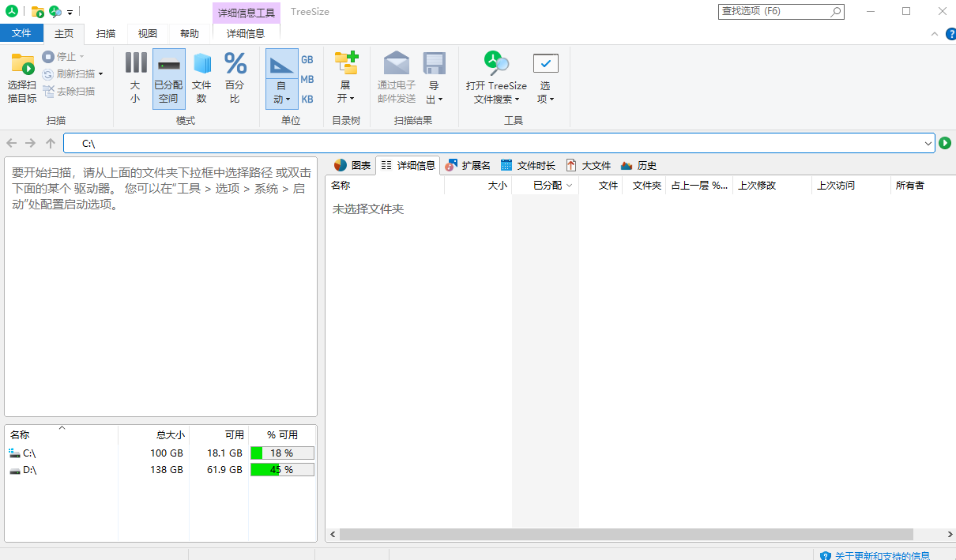The width and height of the screenshot is (956, 560).
Task: Open the 已分配 column header dropdown
Action: click(568, 185)
